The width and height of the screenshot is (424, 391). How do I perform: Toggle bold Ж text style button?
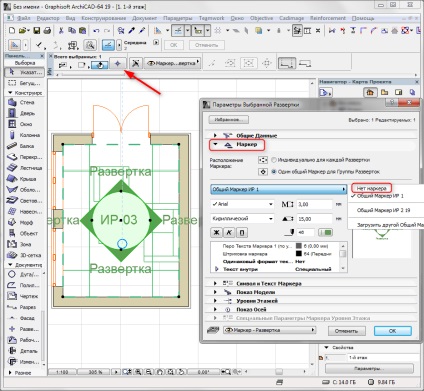coord(216,232)
